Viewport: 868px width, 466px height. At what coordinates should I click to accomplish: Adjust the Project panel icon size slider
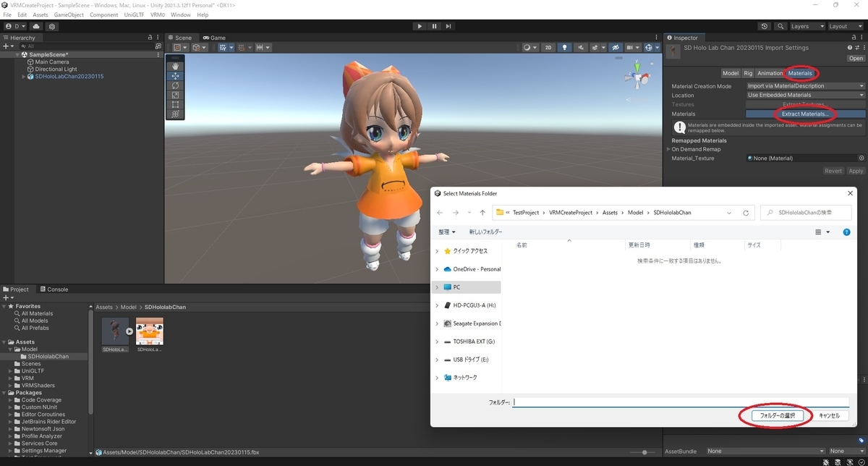pyautogui.click(x=644, y=452)
